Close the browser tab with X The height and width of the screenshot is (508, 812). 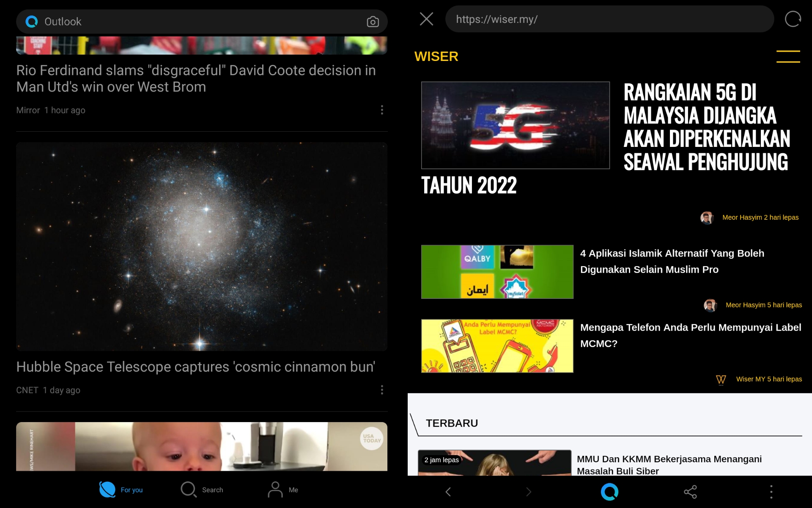(x=426, y=19)
